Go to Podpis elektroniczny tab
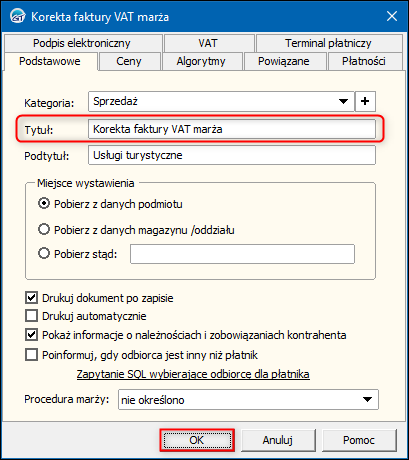Viewport: 409px width, 460px height. 82,43
